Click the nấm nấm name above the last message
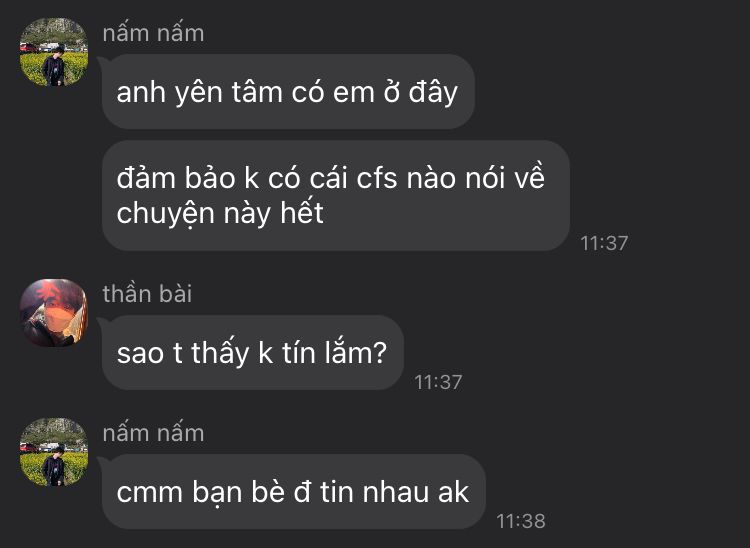The width and height of the screenshot is (750, 548). [x=153, y=433]
